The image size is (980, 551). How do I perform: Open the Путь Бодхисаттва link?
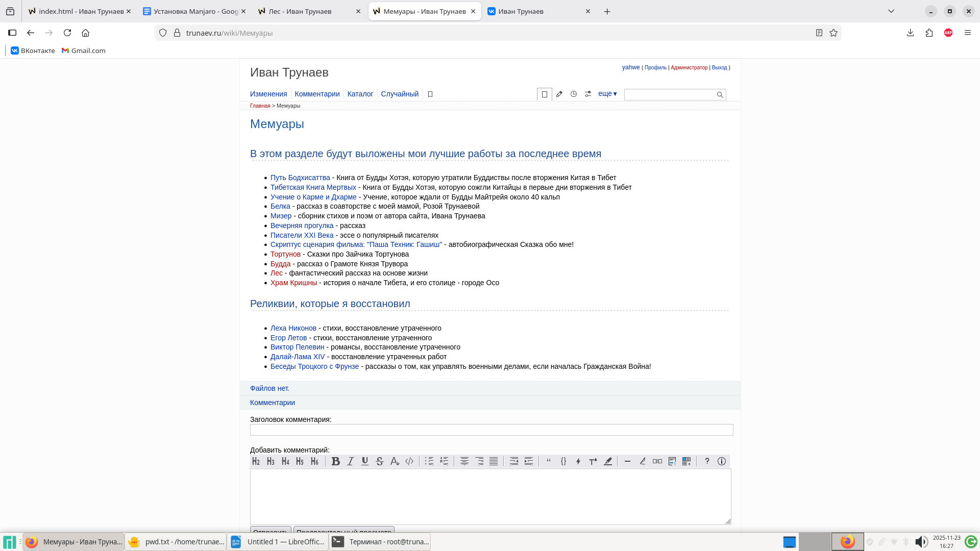(300, 178)
